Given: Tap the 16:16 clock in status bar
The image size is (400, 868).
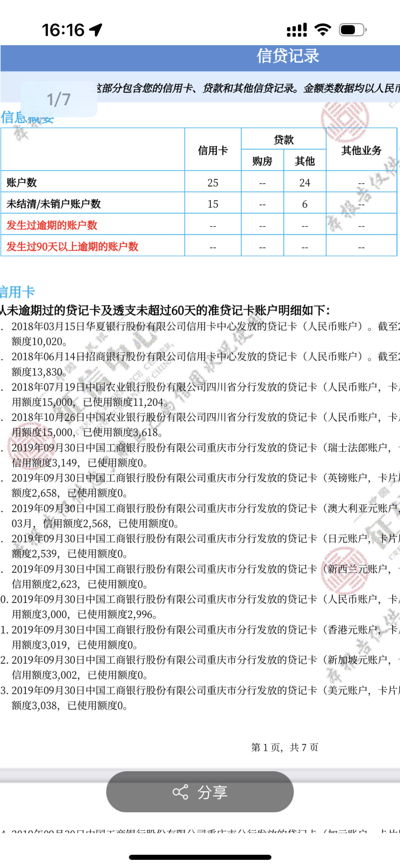Looking at the screenshot, I should (x=63, y=30).
